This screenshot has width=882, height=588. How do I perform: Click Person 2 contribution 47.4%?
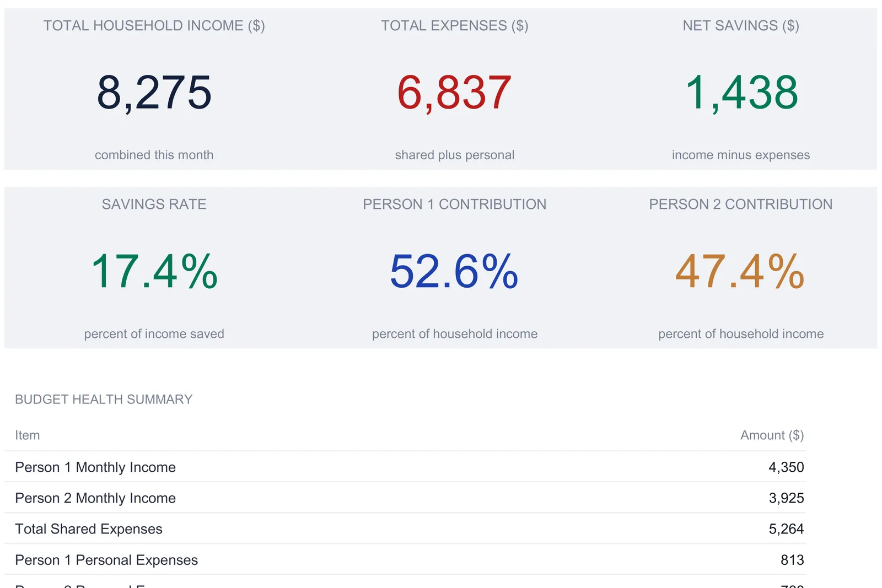click(740, 271)
